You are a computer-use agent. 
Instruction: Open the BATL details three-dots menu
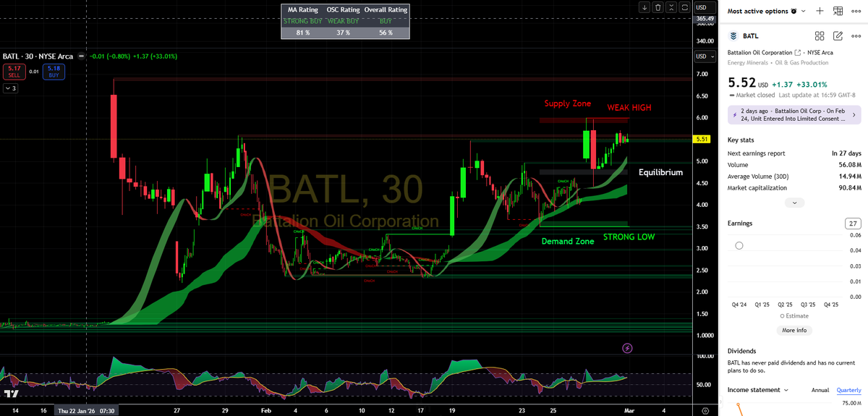[856, 35]
